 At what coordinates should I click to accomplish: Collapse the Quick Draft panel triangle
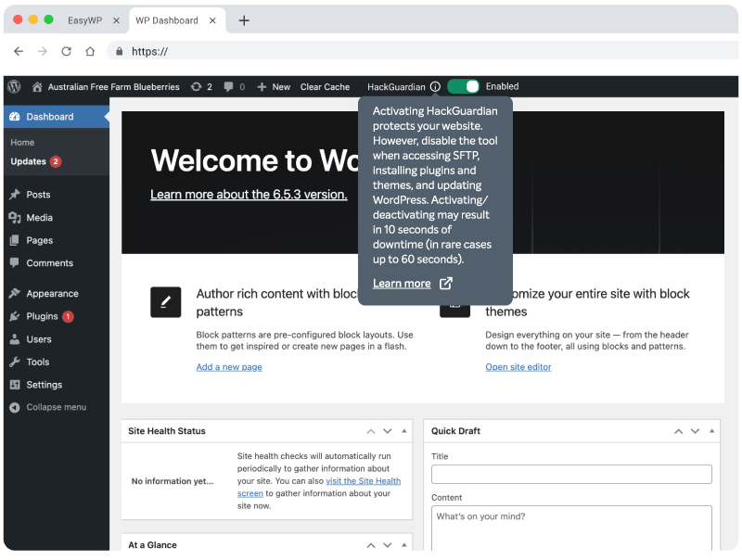point(711,431)
